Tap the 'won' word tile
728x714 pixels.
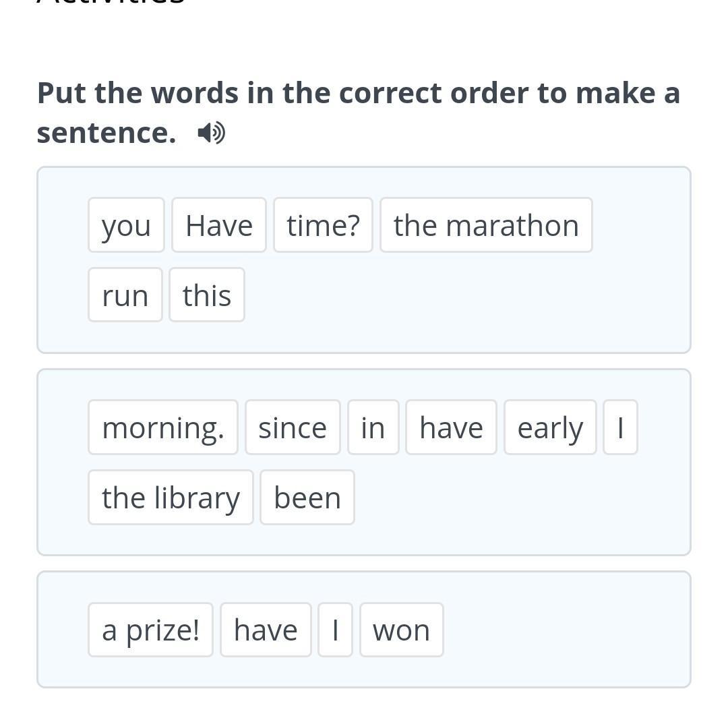coord(402,630)
